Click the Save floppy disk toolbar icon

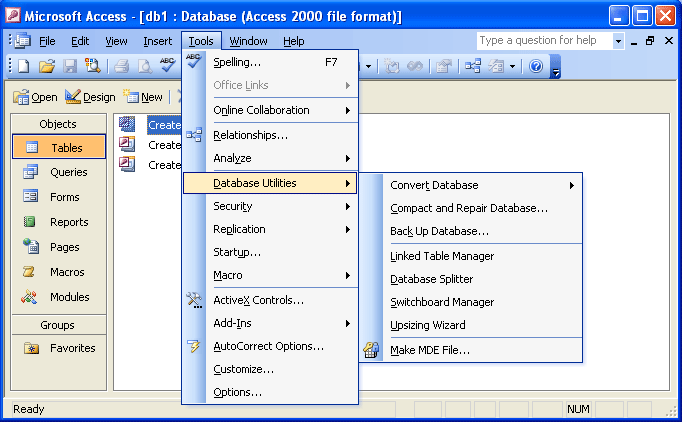(x=70, y=66)
